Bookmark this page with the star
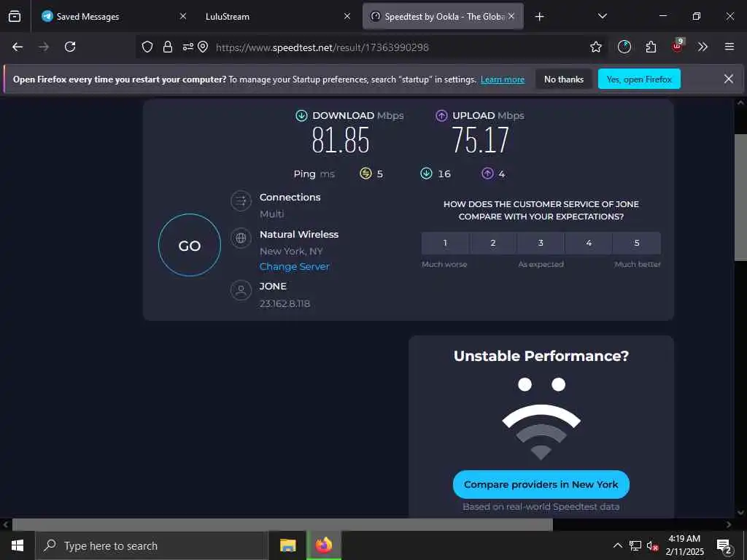Image resolution: width=747 pixels, height=560 pixels. tap(596, 47)
